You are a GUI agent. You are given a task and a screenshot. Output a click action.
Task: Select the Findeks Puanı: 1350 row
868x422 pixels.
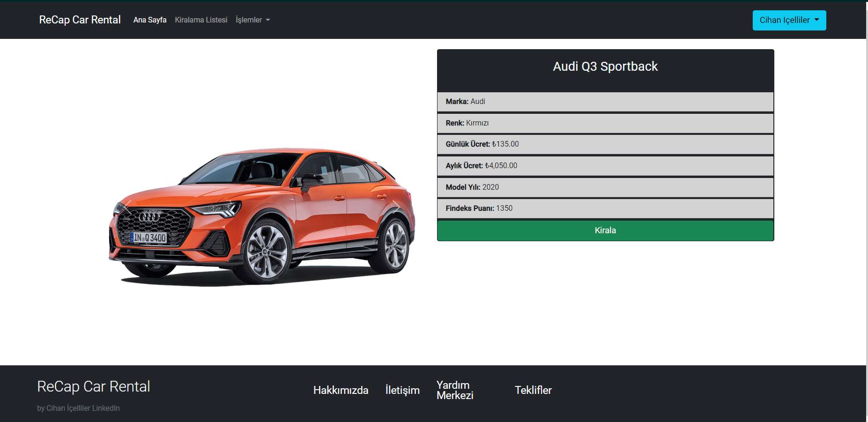[x=605, y=208]
